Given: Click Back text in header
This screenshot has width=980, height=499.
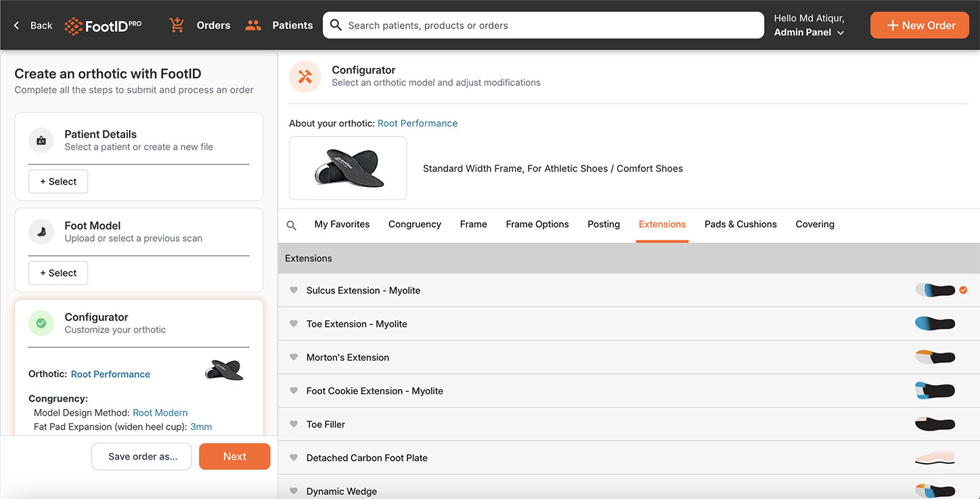Looking at the screenshot, I should [x=41, y=25].
